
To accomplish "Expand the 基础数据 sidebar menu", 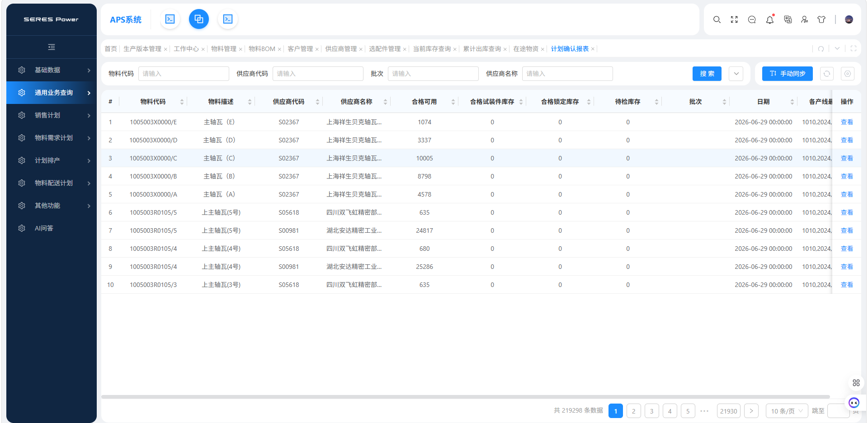I will pos(52,70).
